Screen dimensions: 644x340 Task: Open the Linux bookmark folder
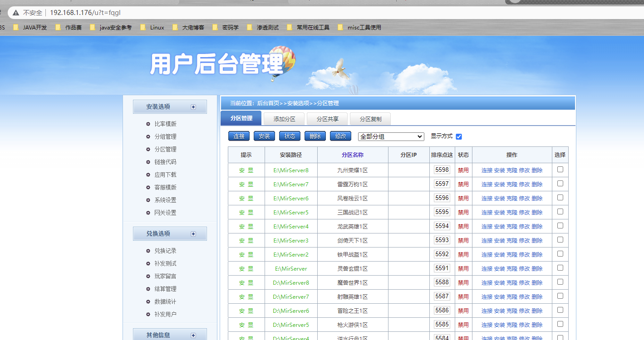152,27
